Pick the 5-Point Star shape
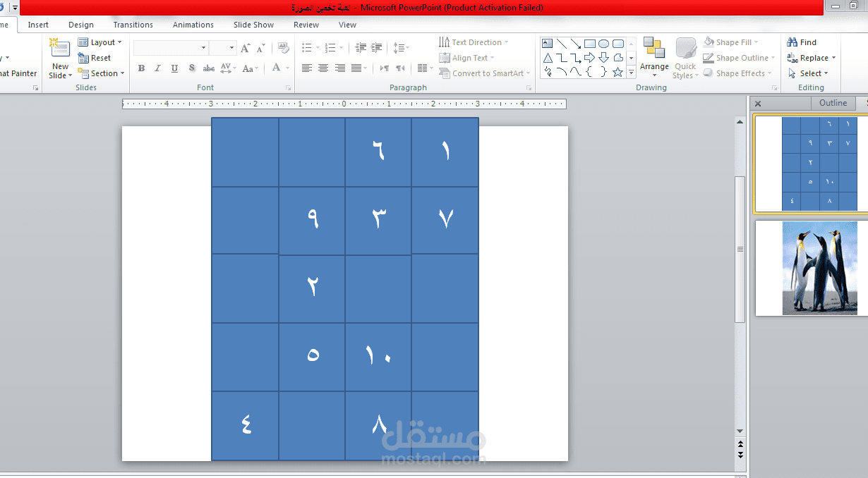 [618, 72]
